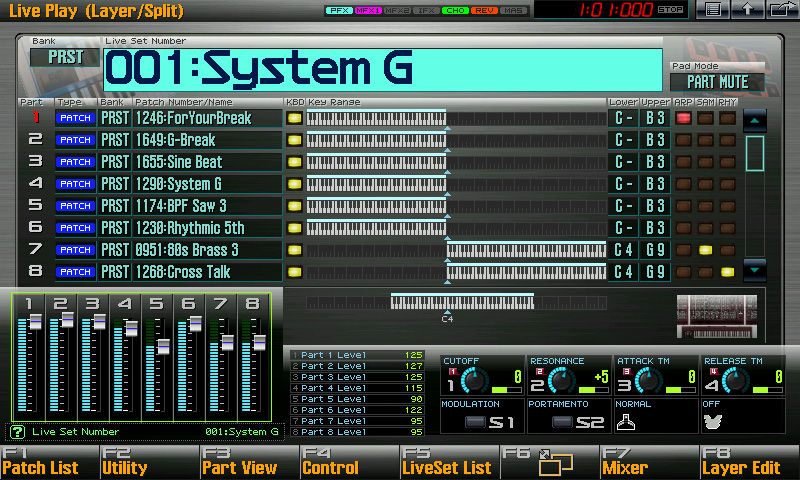Click level fader for part 8
The width and height of the screenshot is (800, 480).
259,342
